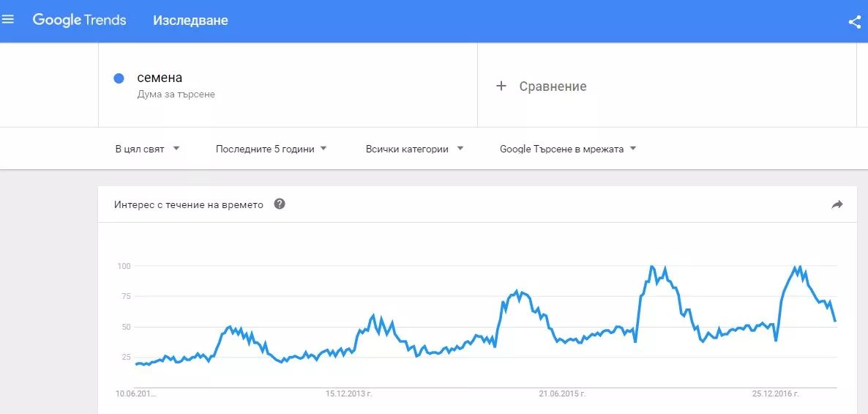
Task: Click the Google Trends logo
Action: click(x=79, y=20)
